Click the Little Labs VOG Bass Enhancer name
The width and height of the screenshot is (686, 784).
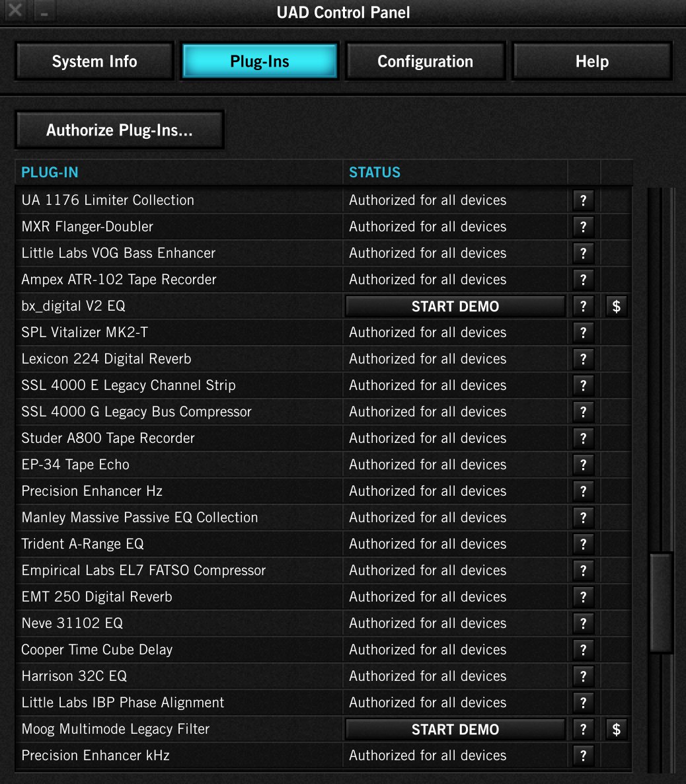[x=118, y=253]
